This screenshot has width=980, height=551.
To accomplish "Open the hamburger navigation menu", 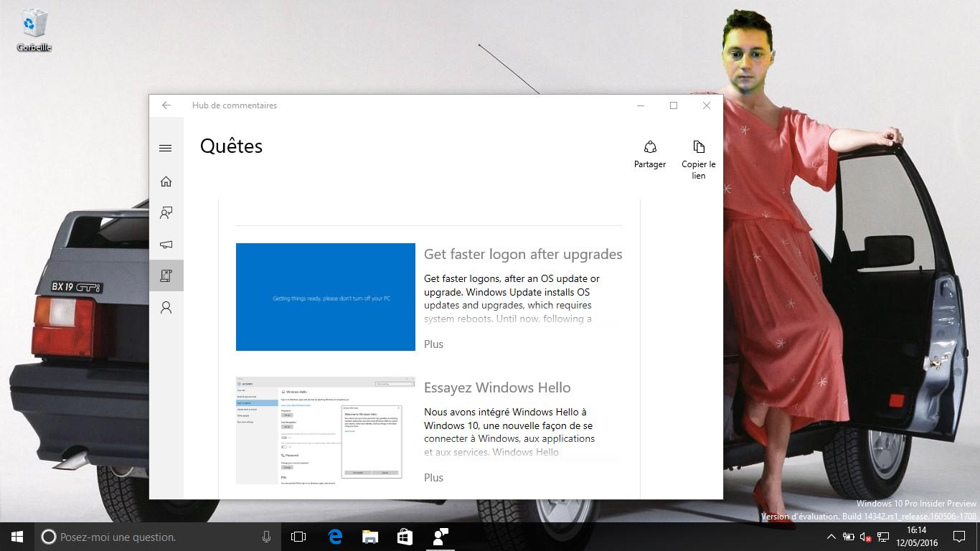I will pos(166,149).
